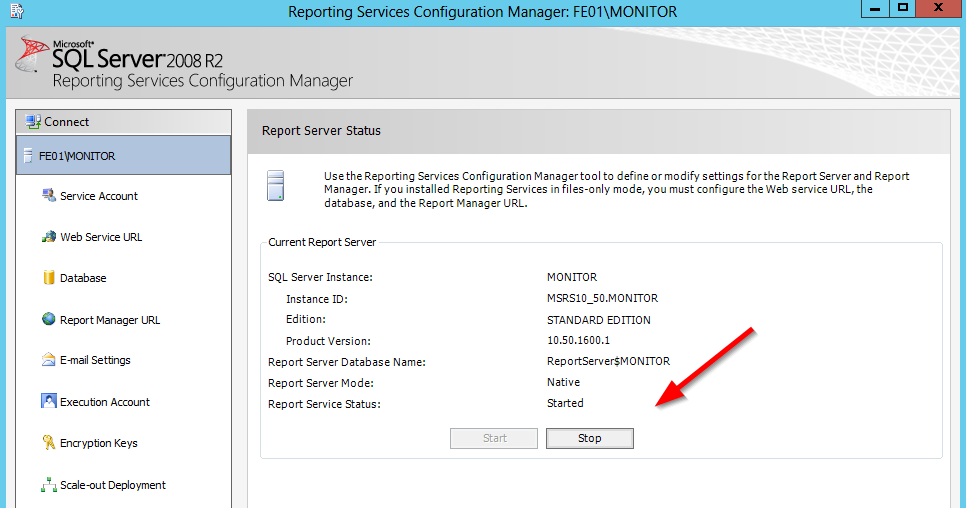Minimize the Configuration Manager window
The height and width of the screenshot is (508, 966).
[x=875, y=9]
